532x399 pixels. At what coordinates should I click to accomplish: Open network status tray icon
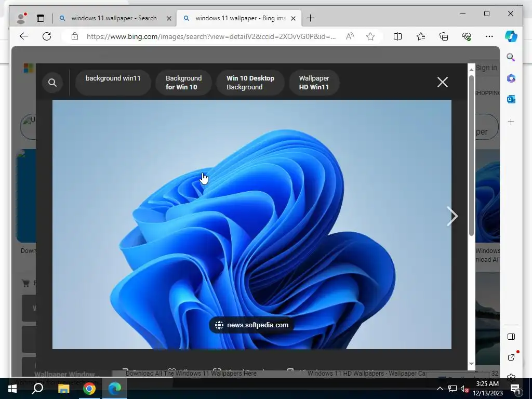[x=453, y=389]
